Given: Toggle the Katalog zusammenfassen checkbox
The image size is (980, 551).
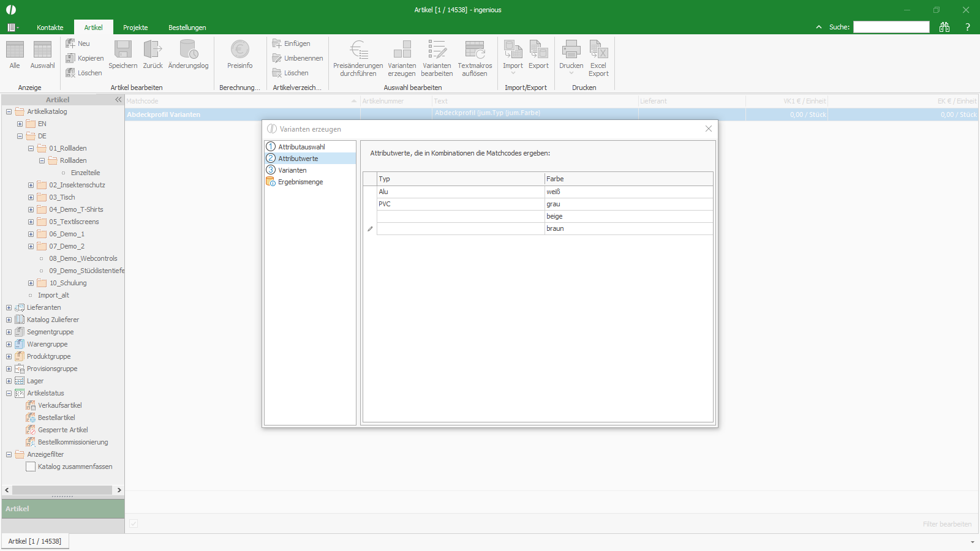Looking at the screenshot, I should (x=31, y=467).
